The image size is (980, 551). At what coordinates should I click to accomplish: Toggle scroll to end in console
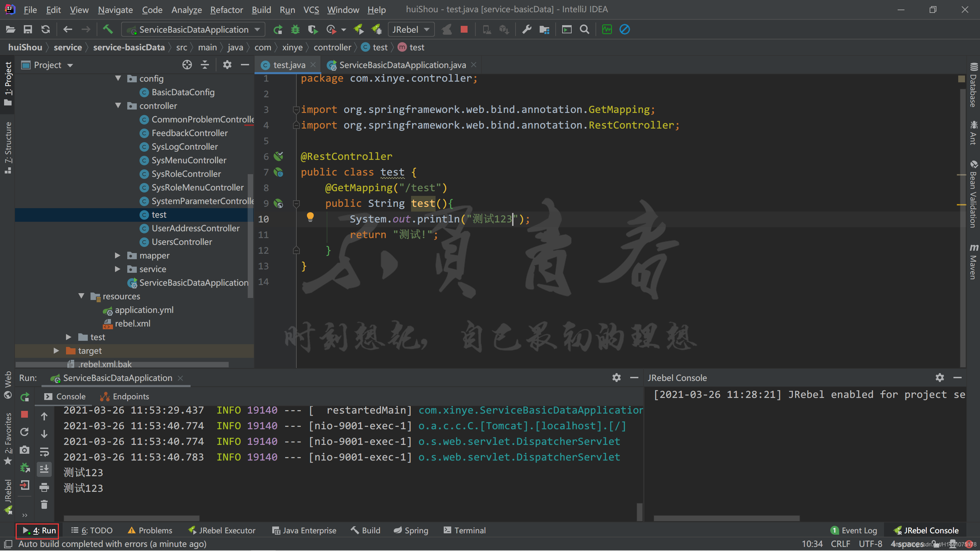[x=44, y=469]
